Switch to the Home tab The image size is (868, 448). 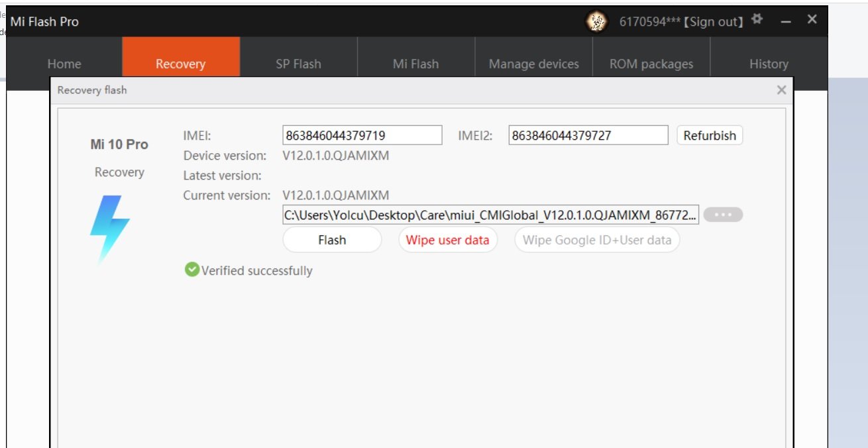(x=64, y=64)
